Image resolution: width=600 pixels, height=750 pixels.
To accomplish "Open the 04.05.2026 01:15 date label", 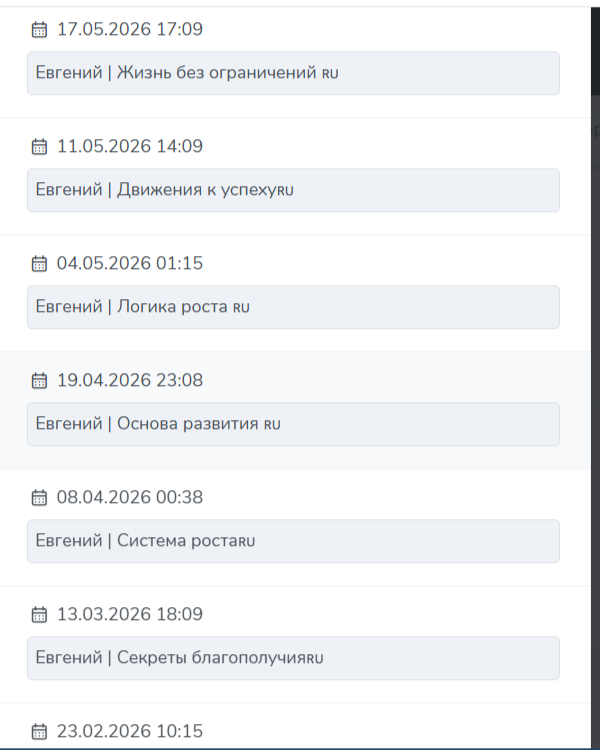I will [130, 263].
